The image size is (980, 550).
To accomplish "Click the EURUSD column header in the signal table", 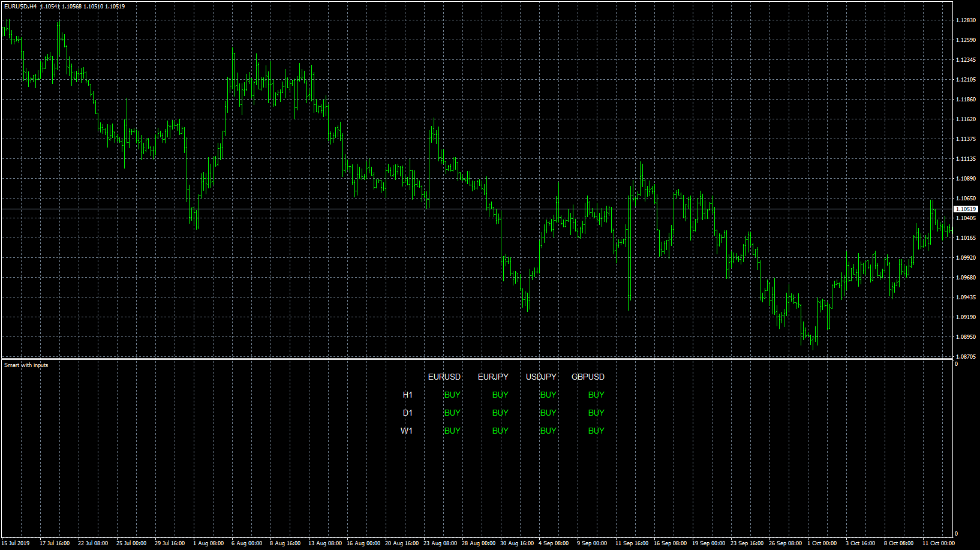I will pos(444,377).
